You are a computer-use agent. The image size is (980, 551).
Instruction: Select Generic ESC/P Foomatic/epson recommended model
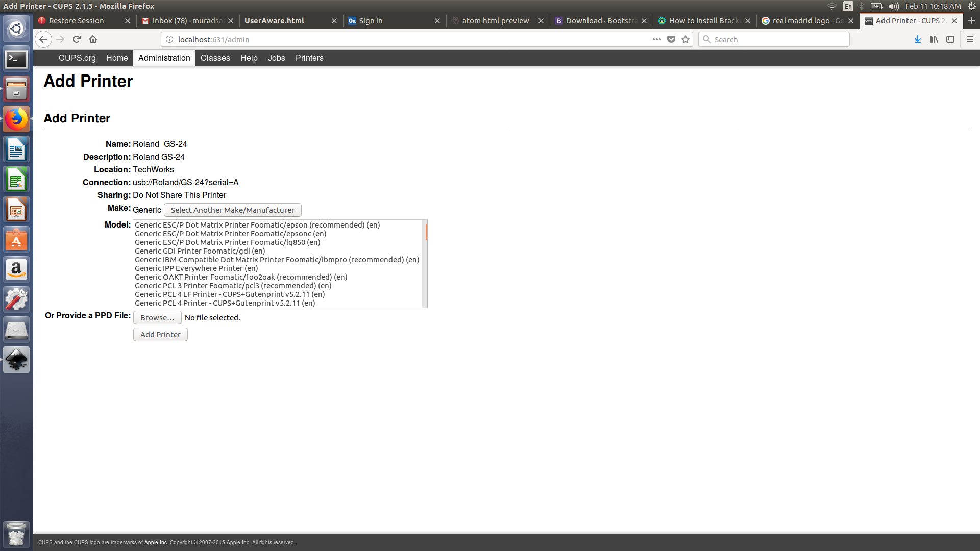279,225
